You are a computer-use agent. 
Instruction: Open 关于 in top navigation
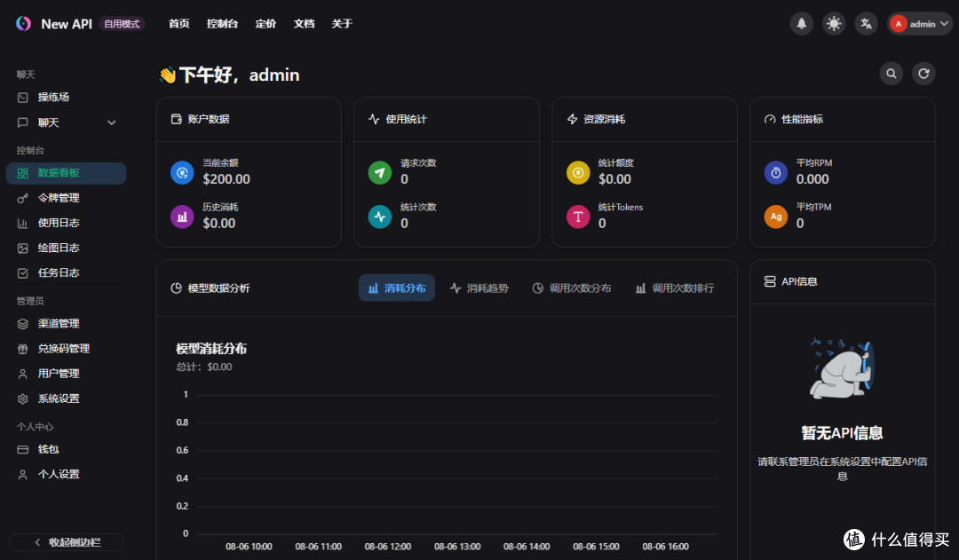(341, 24)
